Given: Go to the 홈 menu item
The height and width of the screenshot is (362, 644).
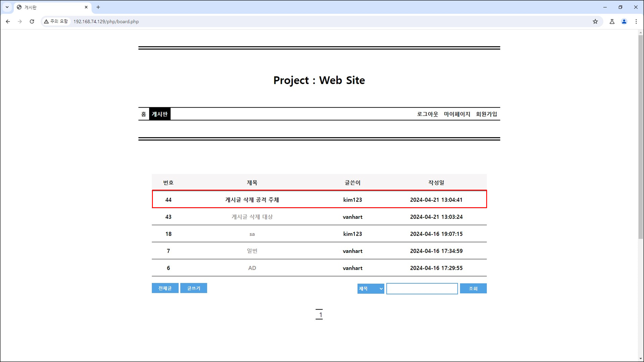Looking at the screenshot, I should click(x=143, y=114).
